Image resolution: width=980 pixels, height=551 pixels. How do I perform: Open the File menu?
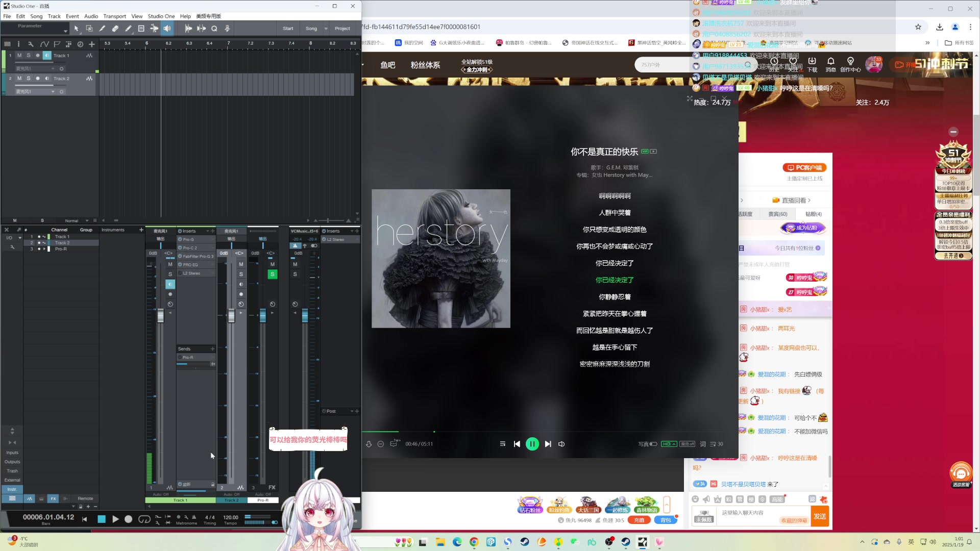[7, 16]
